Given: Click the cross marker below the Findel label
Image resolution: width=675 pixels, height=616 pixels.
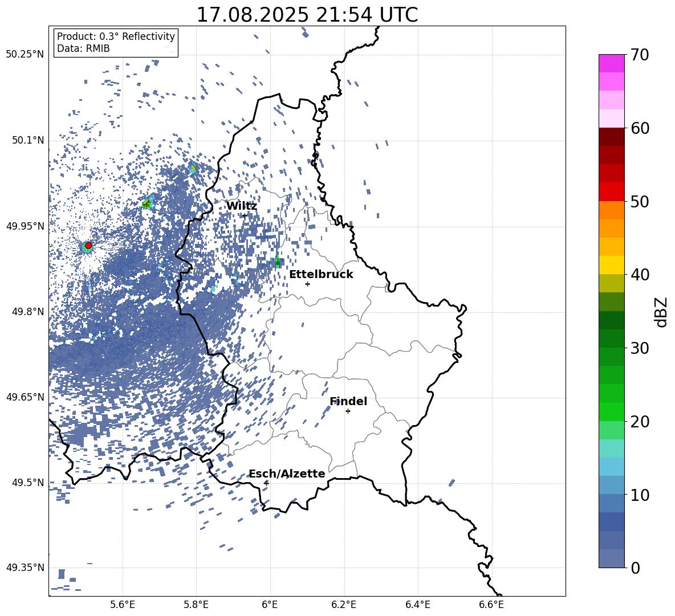Looking at the screenshot, I should tap(348, 411).
